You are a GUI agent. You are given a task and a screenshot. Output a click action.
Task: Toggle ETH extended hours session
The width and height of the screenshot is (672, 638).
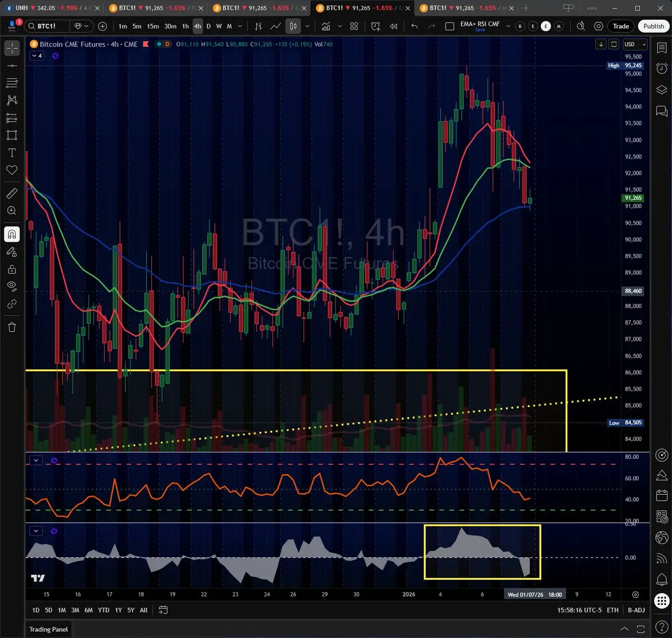(613, 610)
